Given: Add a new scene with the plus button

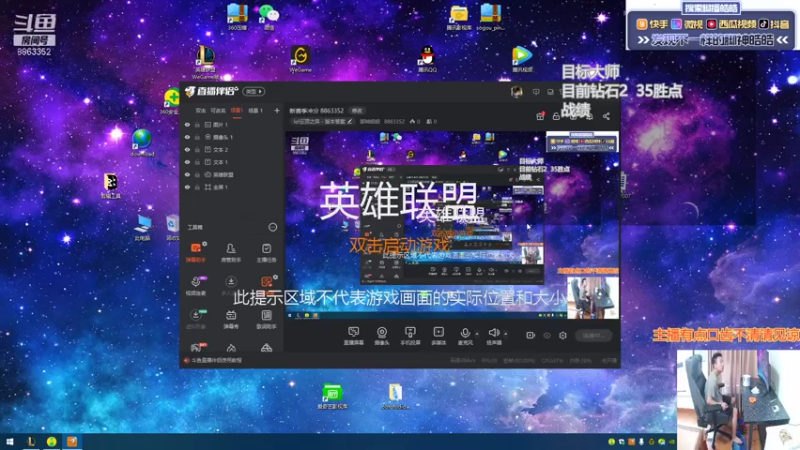Looking at the screenshot, I should [x=277, y=110].
